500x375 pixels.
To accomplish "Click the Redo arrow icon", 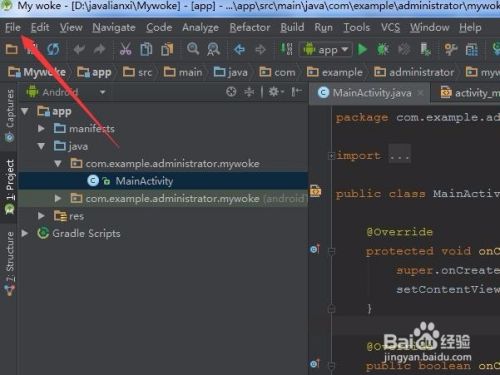I will tap(99, 49).
